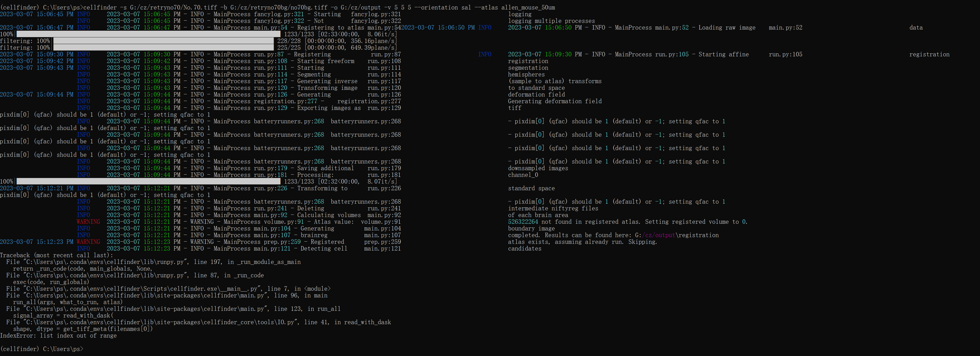Viewport: 980px width, 356px height.
Task: Click the filtering progress bar showing 228/228
Action: (x=164, y=41)
